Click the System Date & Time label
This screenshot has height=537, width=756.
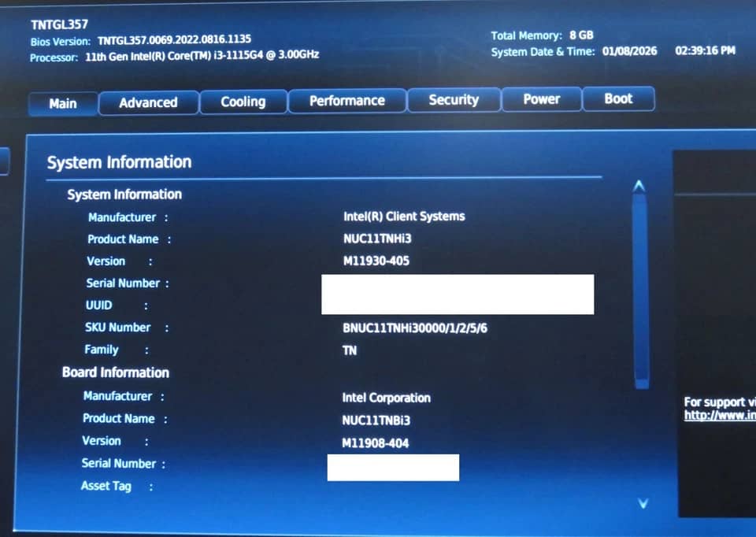[x=543, y=52]
